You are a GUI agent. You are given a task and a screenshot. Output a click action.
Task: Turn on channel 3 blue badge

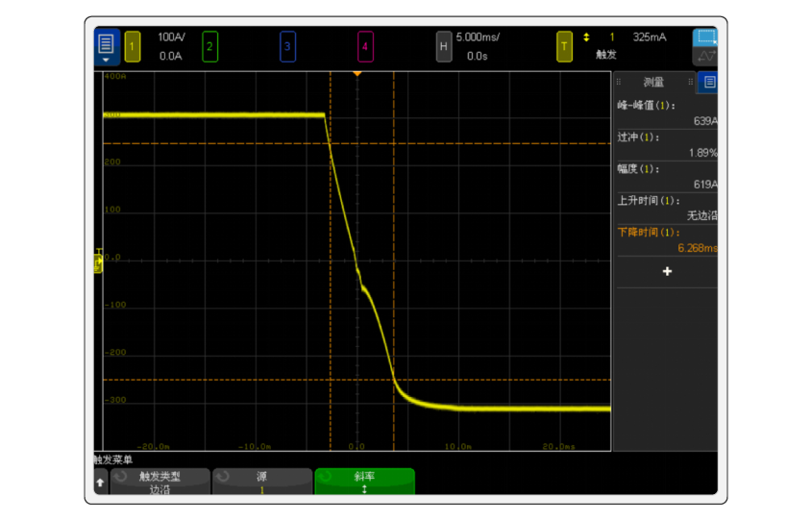pyautogui.click(x=287, y=46)
